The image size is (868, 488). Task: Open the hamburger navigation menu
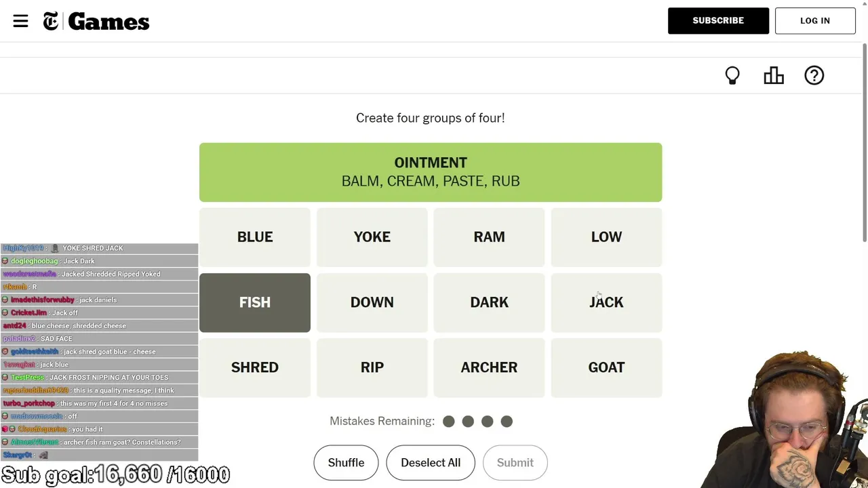20,21
